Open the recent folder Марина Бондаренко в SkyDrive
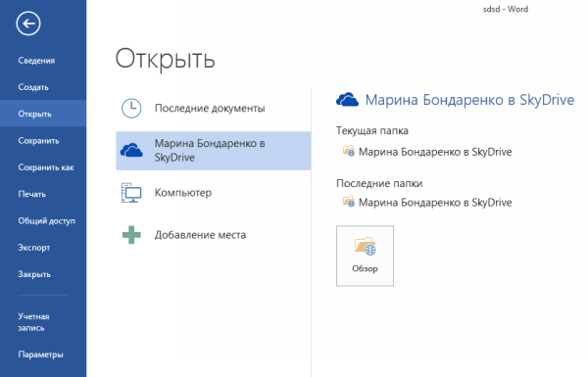This screenshot has width=588, height=377. click(x=435, y=203)
